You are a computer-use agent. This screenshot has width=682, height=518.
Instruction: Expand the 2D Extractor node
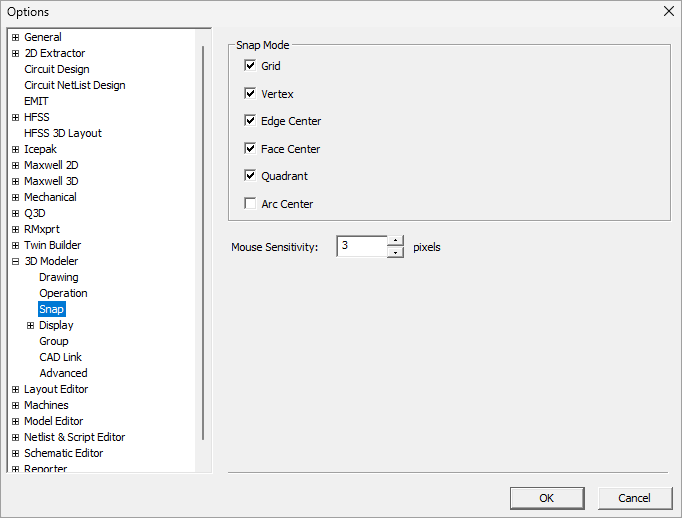[16, 53]
